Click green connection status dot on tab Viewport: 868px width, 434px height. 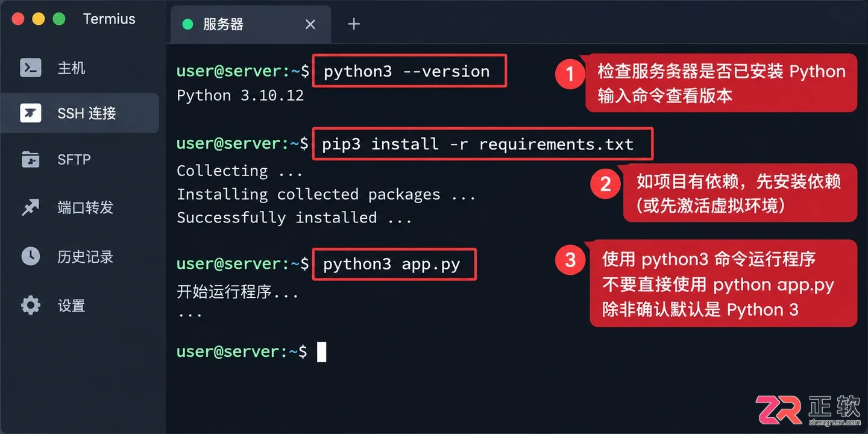[x=187, y=24]
